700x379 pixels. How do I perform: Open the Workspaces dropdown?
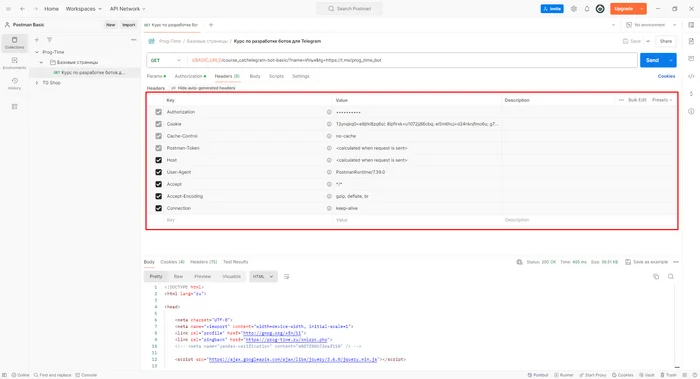tap(83, 8)
